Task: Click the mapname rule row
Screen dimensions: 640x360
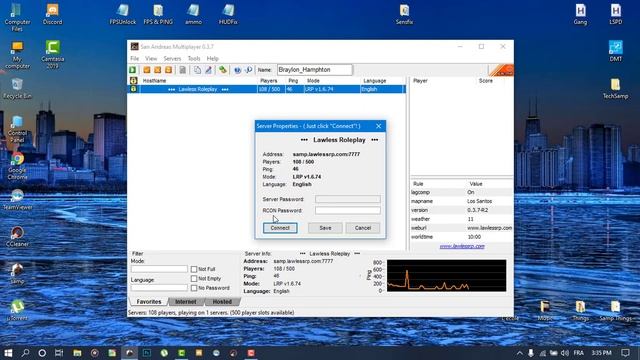Action: 462,201
